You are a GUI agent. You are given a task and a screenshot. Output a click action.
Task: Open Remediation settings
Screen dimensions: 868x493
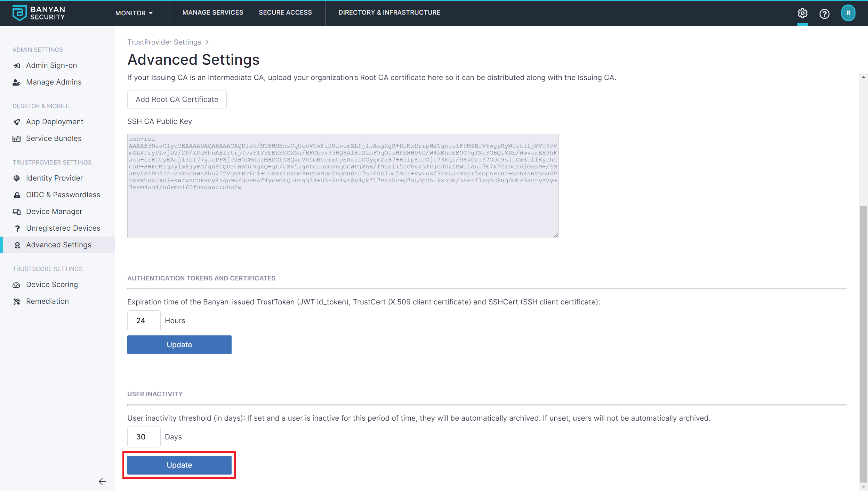click(47, 301)
